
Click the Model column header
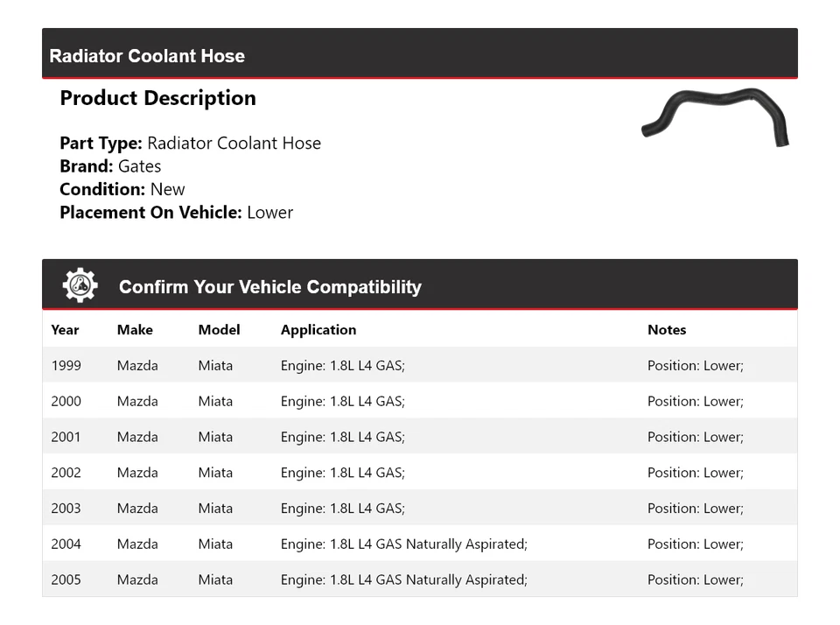coord(219,330)
